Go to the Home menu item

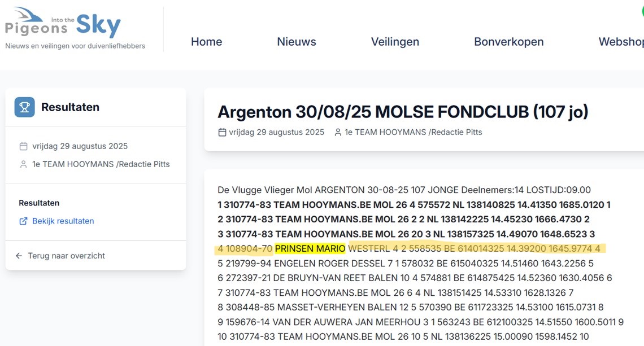206,42
